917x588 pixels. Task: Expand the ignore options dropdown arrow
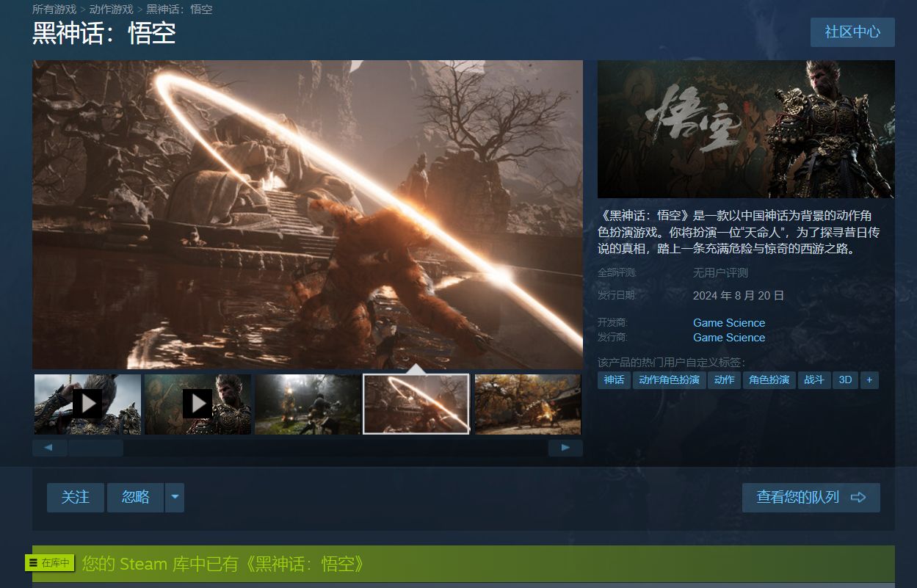[175, 498]
